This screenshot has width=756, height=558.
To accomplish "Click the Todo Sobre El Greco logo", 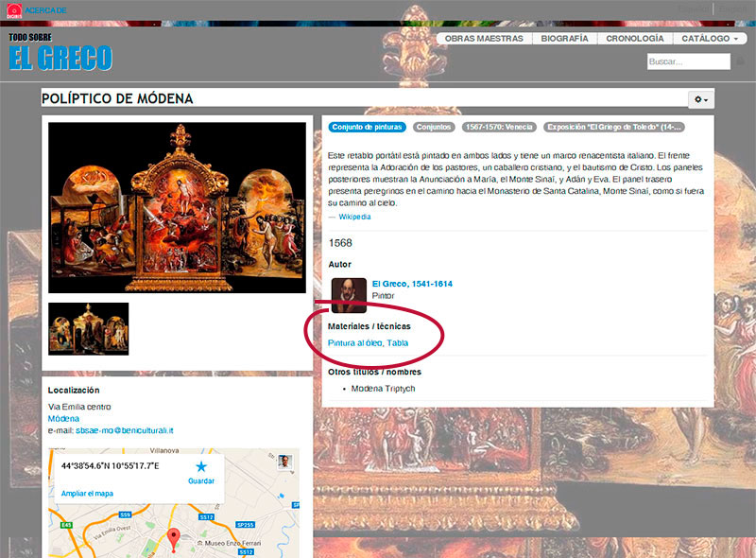I will [x=60, y=52].
